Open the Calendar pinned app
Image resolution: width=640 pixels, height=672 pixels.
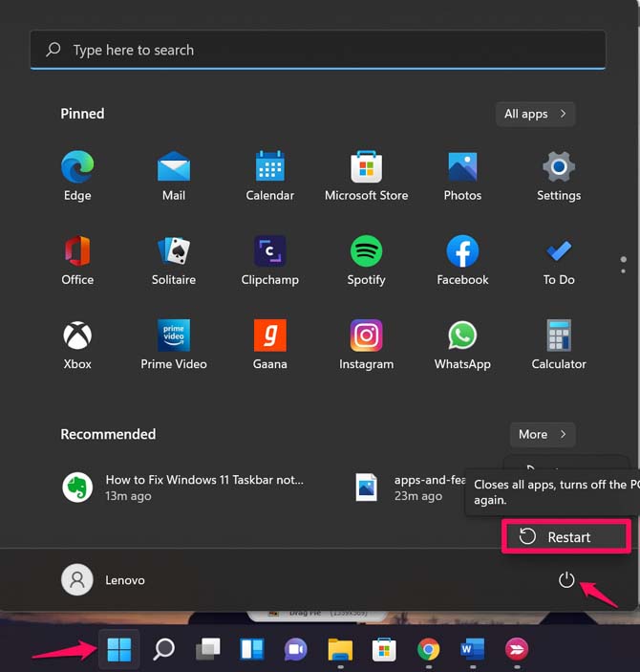click(x=270, y=175)
